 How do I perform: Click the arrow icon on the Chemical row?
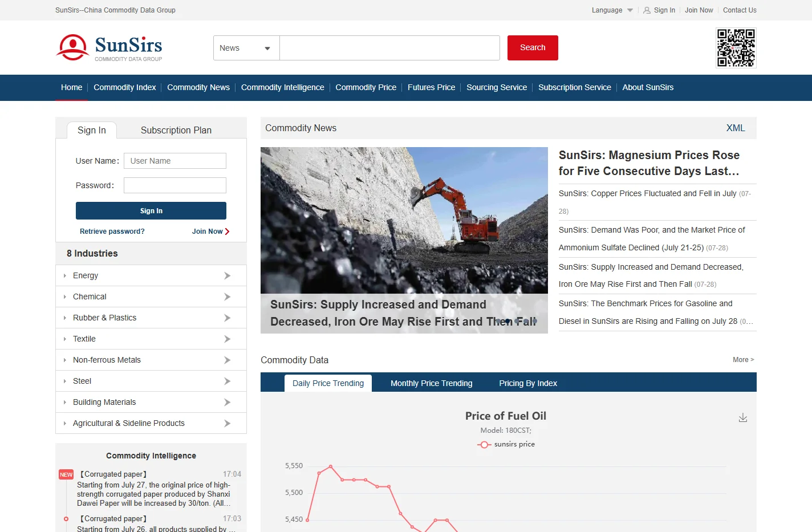tap(227, 297)
